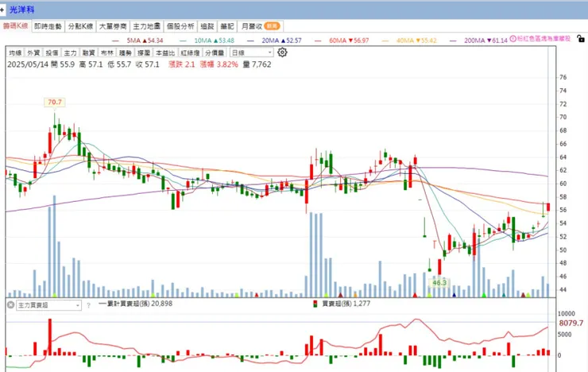Click the 漲跌 2.1 change readout
This screenshot has width=588, height=372.
click(x=181, y=64)
